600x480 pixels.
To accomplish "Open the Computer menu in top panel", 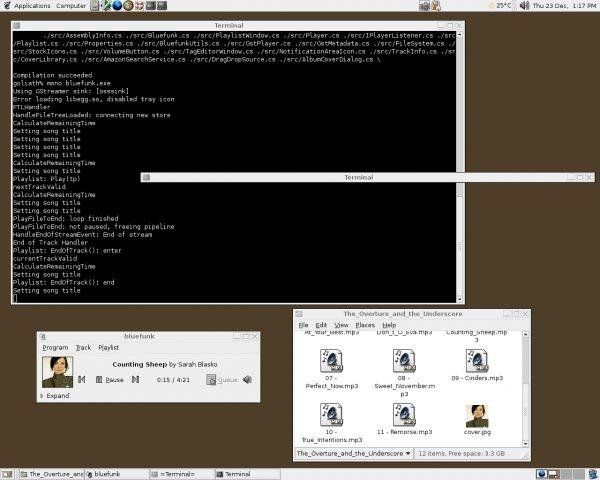I will tap(71, 6).
